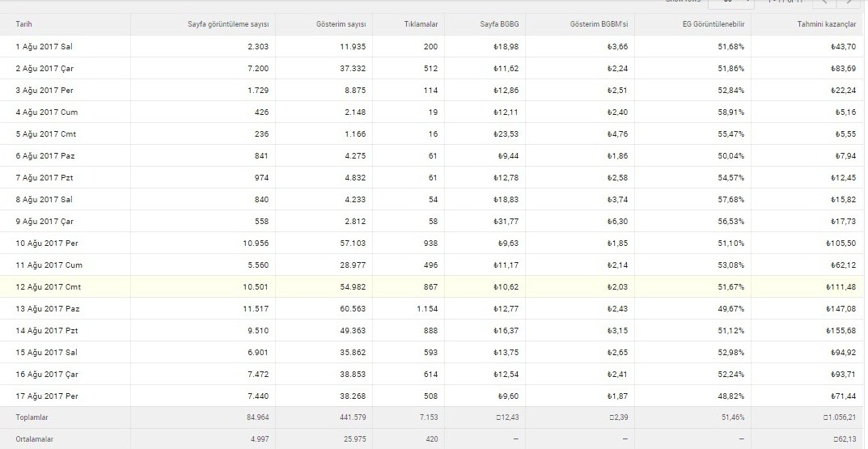Viewport: 868px width, 449px height.
Task: Sort table by Gösterim sayısı header
Action: tap(341, 24)
